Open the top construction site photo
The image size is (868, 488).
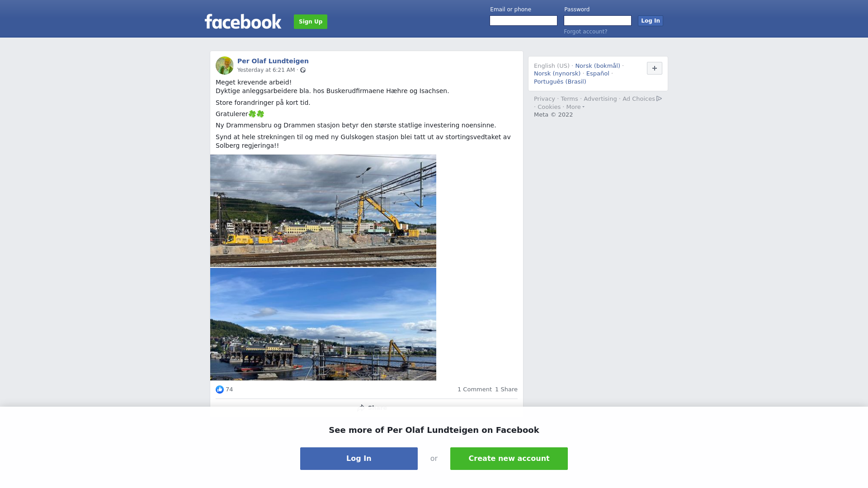click(323, 211)
